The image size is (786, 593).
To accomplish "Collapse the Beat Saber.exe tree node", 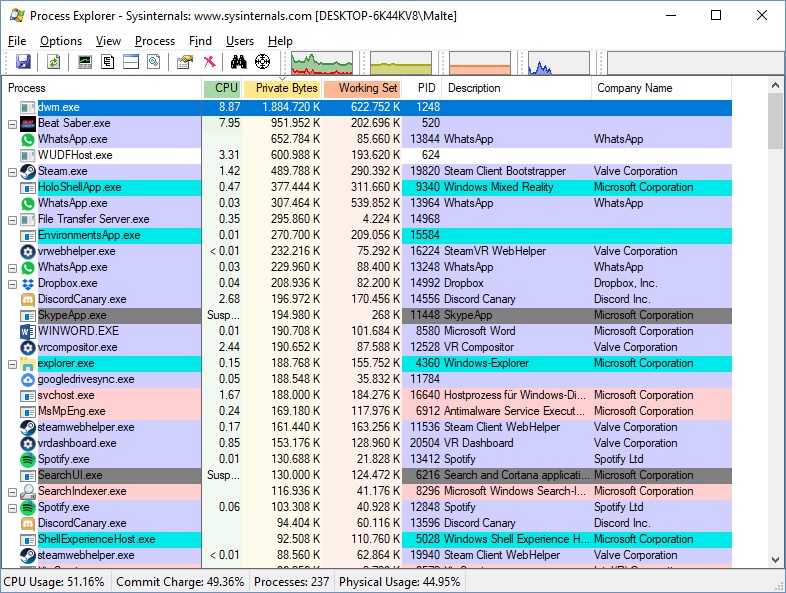I will [x=13, y=124].
